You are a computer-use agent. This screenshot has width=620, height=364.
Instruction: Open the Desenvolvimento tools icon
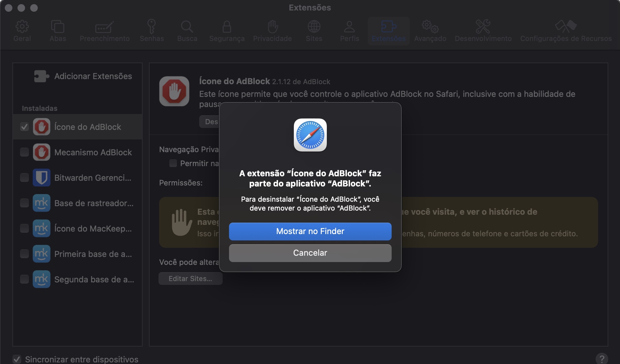(483, 27)
